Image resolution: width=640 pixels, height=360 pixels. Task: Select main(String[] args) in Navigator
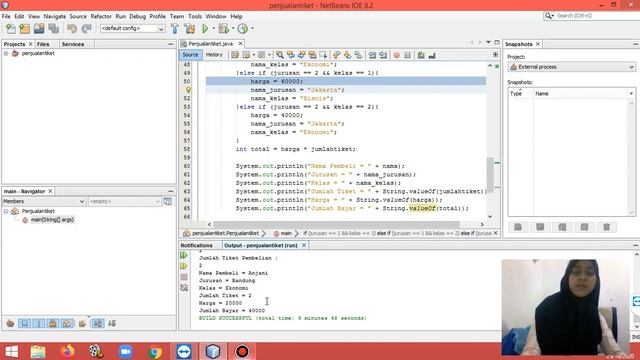(x=52, y=220)
